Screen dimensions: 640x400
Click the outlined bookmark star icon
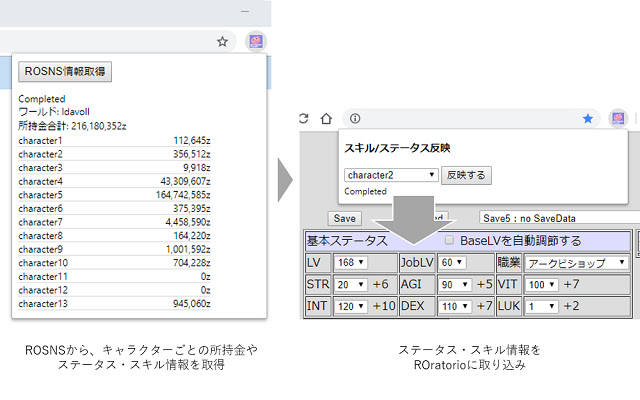[x=222, y=42]
